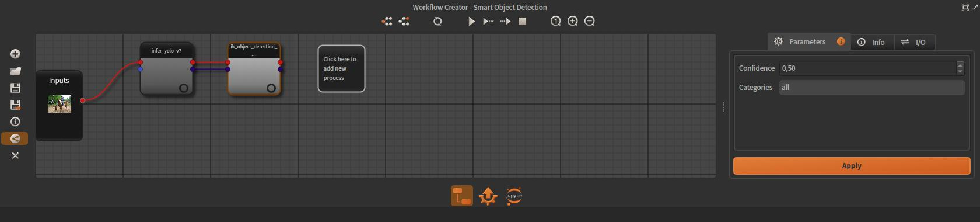Click the 'Confidence' label
This screenshot has width=980, height=222.
[x=757, y=68]
